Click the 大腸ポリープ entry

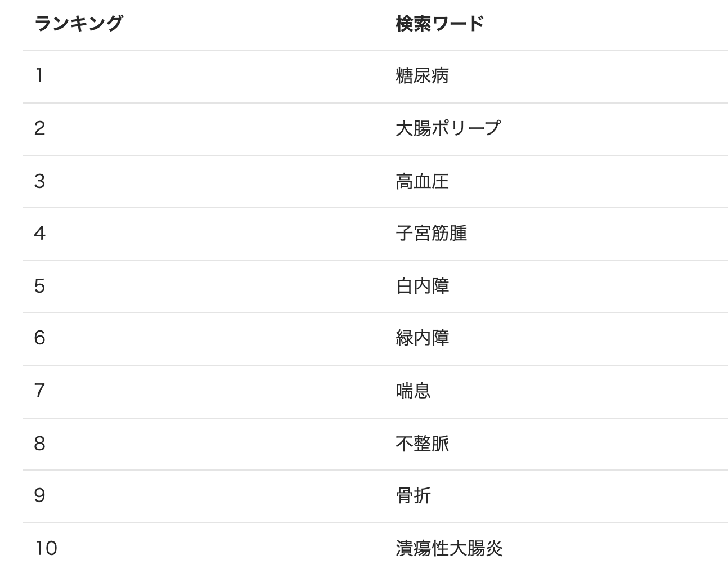448,128
